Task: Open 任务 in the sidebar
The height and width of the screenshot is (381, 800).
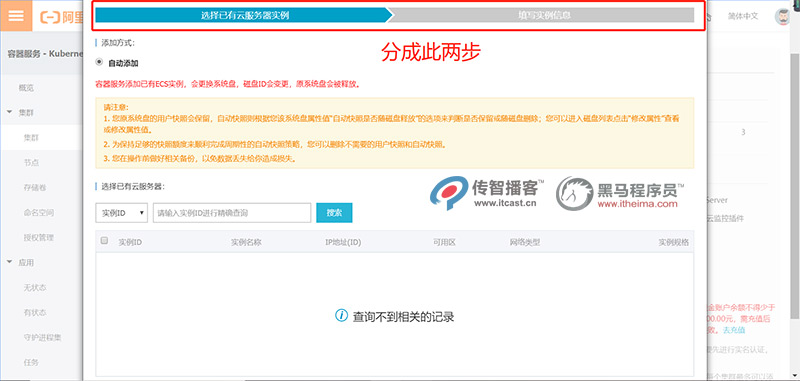Action: pyautogui.click(x=31, y=363)
